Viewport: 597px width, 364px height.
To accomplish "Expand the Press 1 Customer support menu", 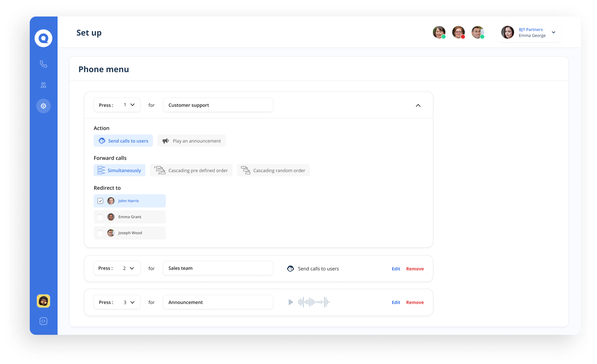I will pos(418,105).
